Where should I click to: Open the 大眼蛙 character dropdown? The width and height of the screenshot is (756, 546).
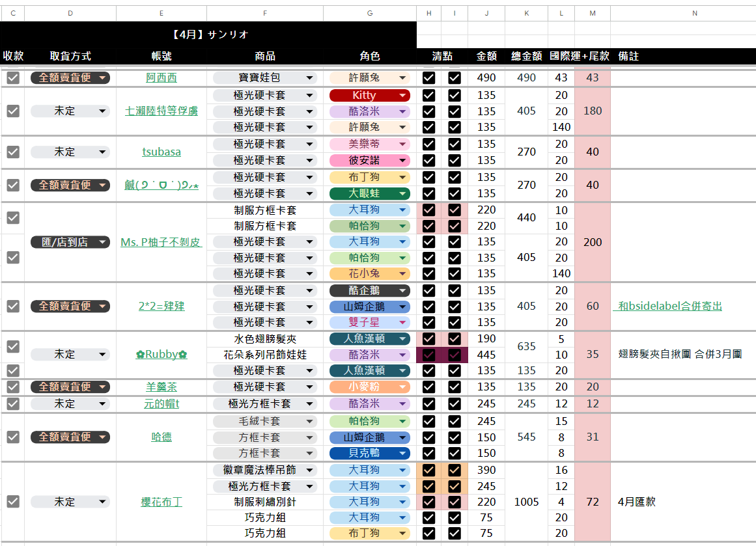coord(370,193)
